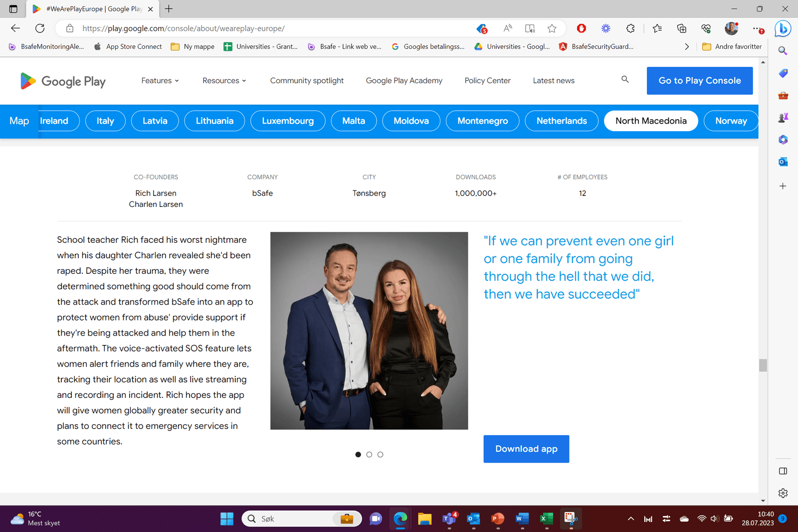Open the Google Play Academy menu item
798x532 pixels.
[404, 80]
